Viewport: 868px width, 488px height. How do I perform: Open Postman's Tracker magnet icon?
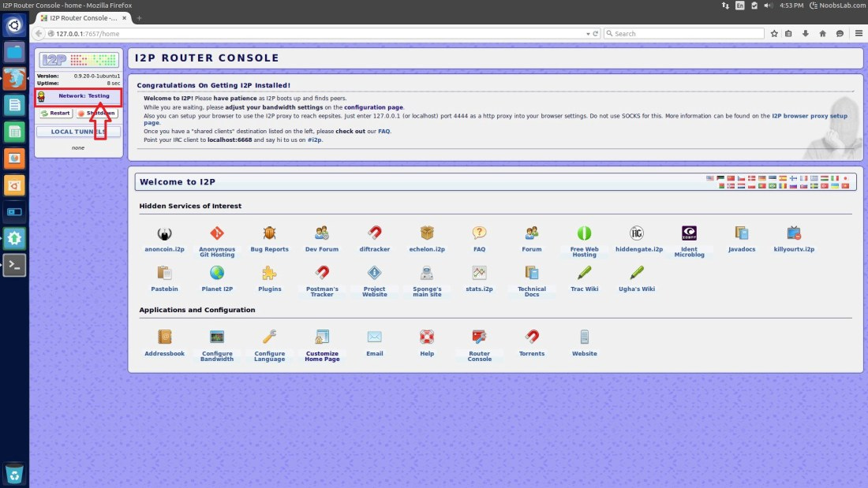tap(322, 274)
